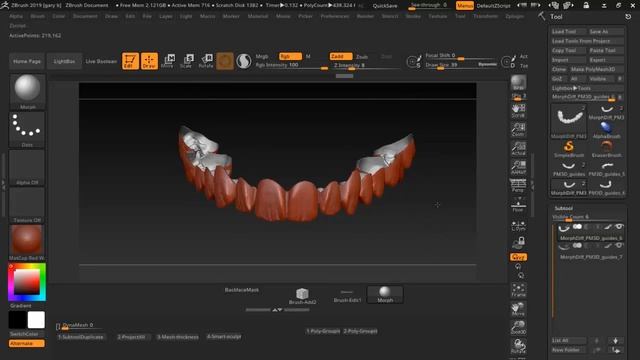Select the black secondary color swatch
640x360 pixels.
tap(18, 320)
